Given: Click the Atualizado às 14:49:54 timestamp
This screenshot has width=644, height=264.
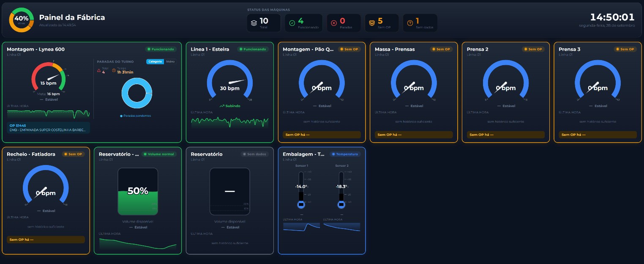Looking at the screenshot, I should point(57,25).
